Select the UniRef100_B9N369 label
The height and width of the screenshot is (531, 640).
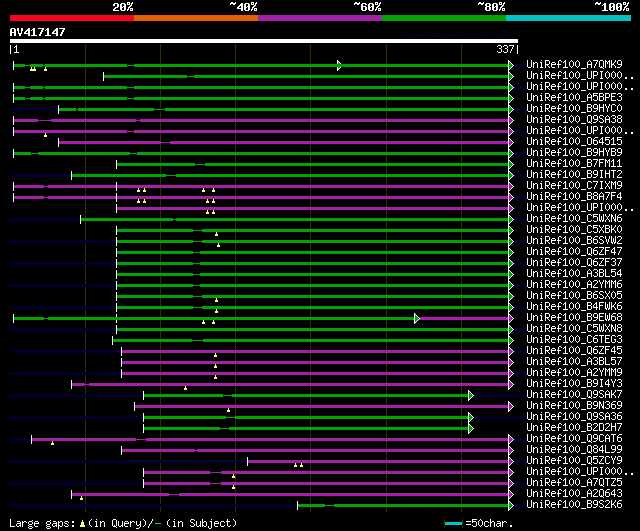(574, 406)
